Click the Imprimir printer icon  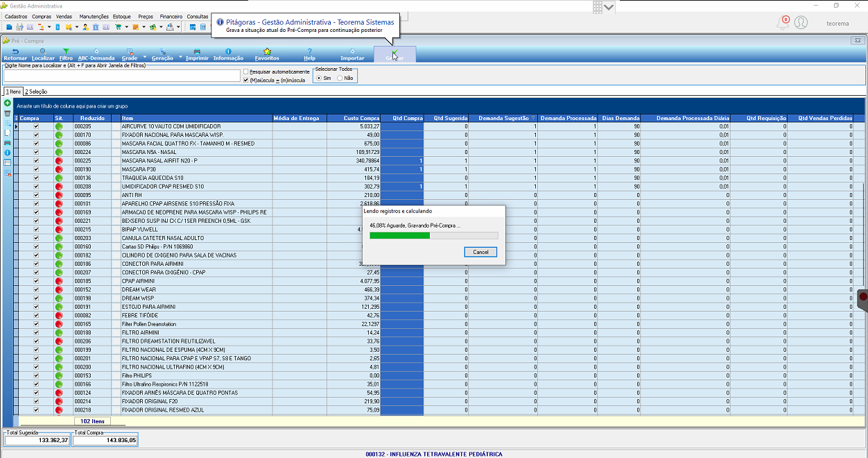pyautogui.click(x=197, y=55)
